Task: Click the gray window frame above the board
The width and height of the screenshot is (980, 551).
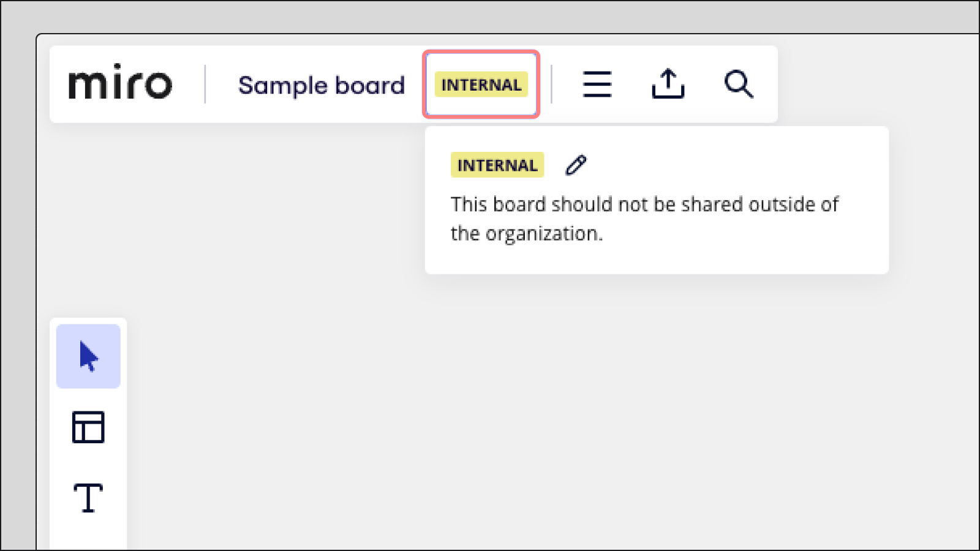Action: tap(490, 17)
